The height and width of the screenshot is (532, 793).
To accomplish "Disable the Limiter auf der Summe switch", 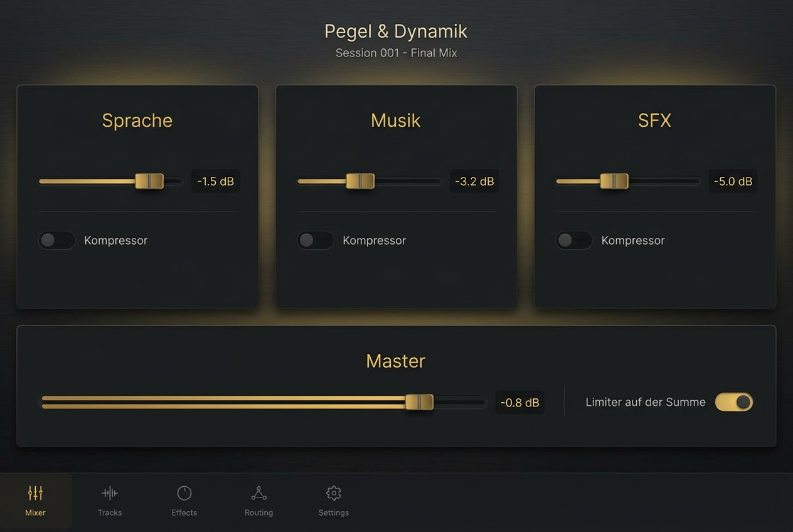I will pyautogui.click(x=733, y=402).
